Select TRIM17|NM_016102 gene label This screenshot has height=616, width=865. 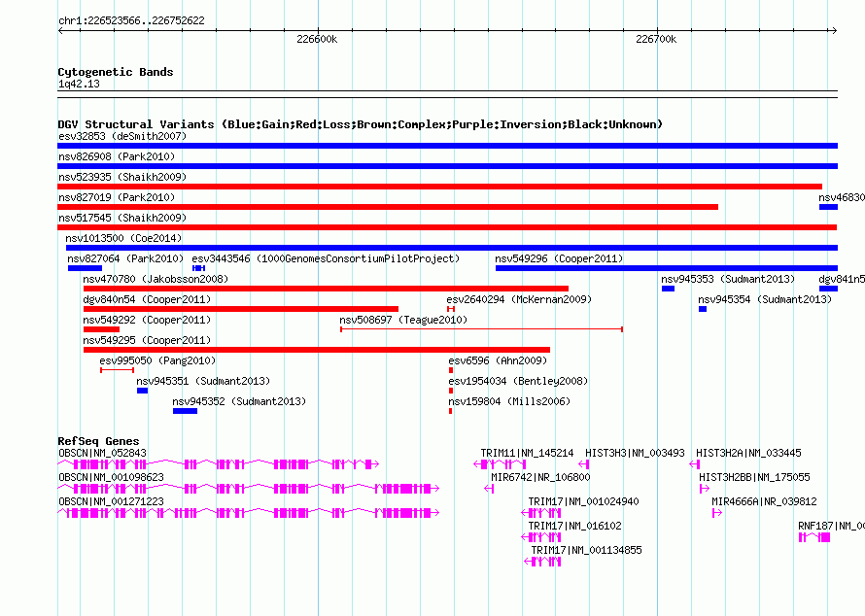coord(574,526)
